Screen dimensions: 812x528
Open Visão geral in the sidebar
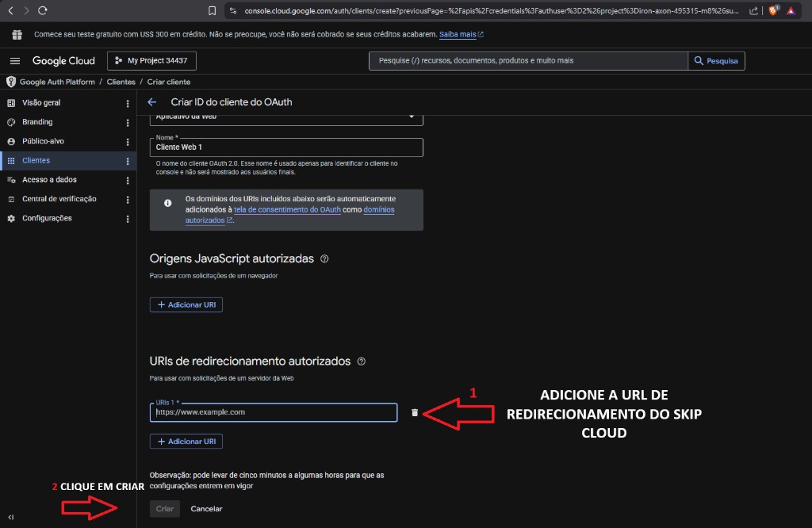click(x=41, y=103)
